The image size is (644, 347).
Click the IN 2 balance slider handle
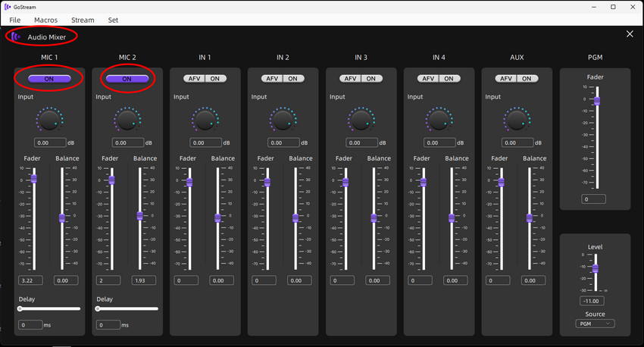[295, 218]
